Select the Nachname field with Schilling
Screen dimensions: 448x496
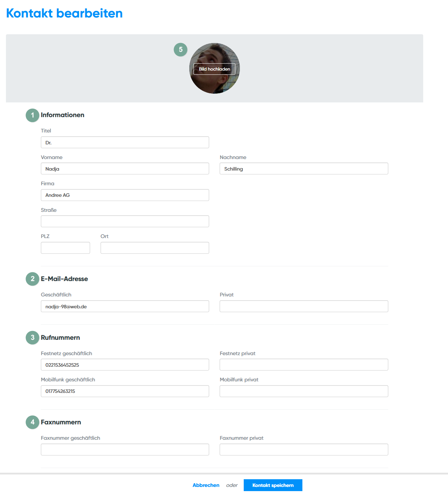tap(304, 169)
